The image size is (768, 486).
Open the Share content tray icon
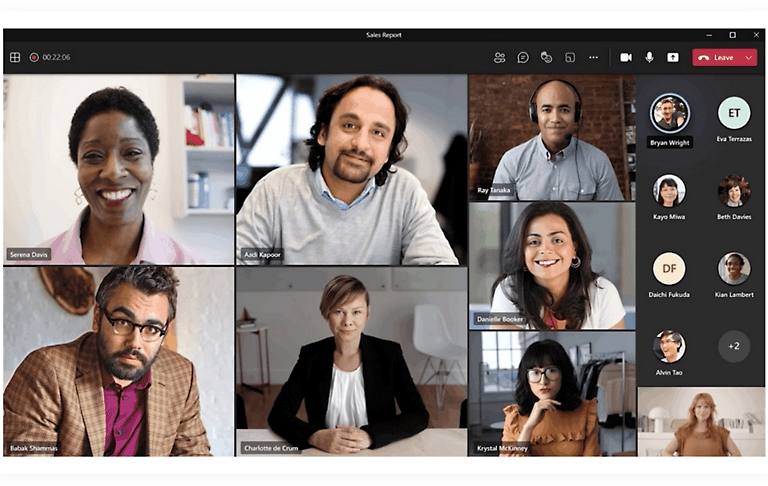click(x=673, y=57)
